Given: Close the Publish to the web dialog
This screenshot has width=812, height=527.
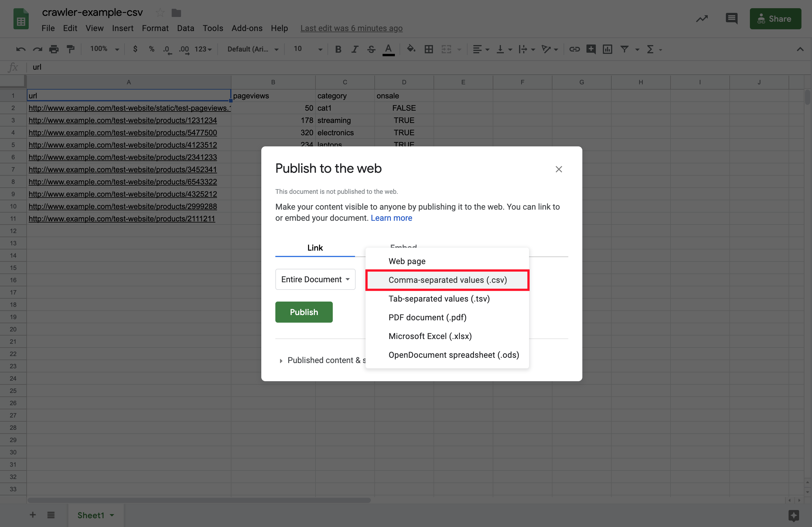Looking at the screenshot, I should pyautogui.click(x=559, y=170).
